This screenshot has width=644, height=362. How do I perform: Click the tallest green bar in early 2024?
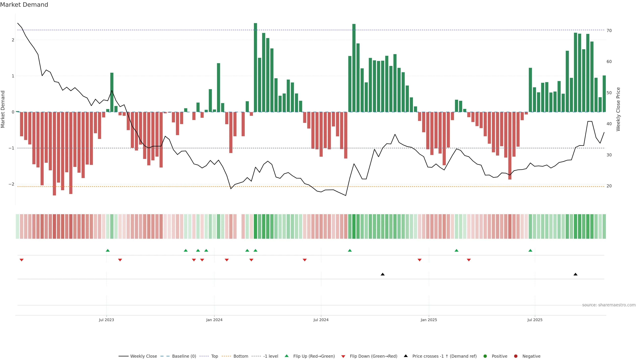[x=255, y=67]
